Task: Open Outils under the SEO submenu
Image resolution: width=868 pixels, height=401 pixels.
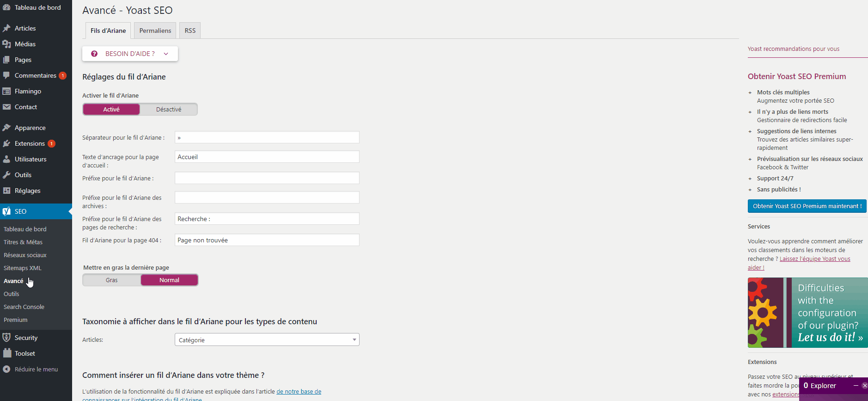Action: (x=12, y=294)
